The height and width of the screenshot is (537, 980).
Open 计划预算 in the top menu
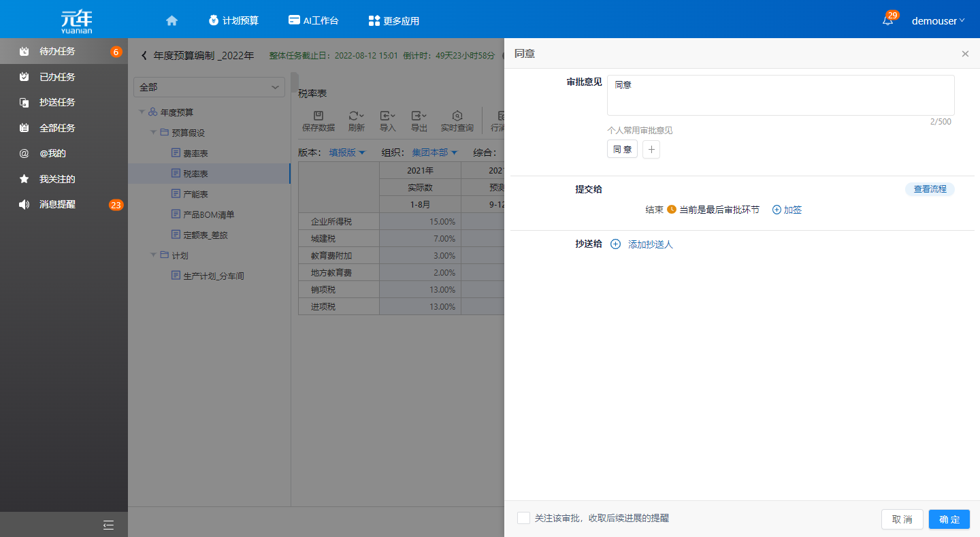pyautogui.click(x=233, y=20)
